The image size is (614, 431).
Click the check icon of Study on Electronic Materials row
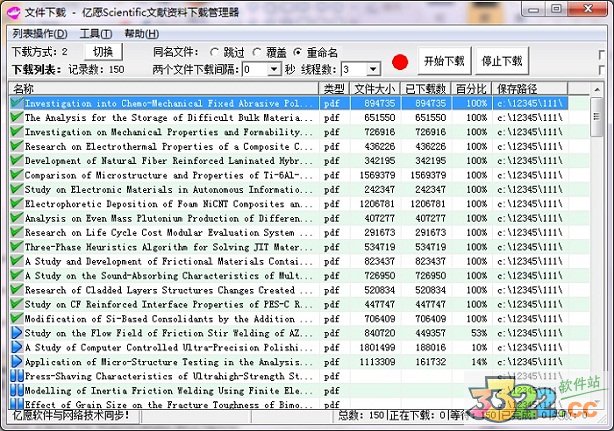point(17,189)
